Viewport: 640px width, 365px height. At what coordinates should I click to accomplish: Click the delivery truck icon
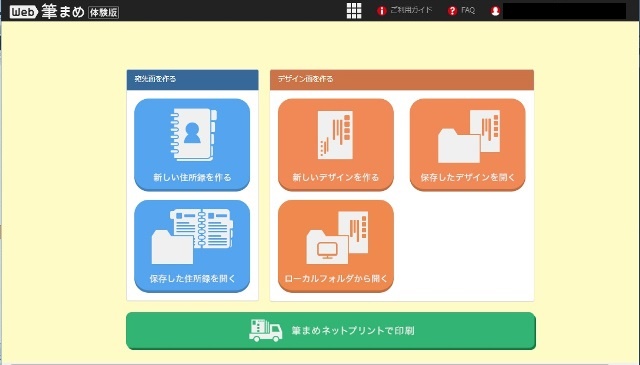265,330
